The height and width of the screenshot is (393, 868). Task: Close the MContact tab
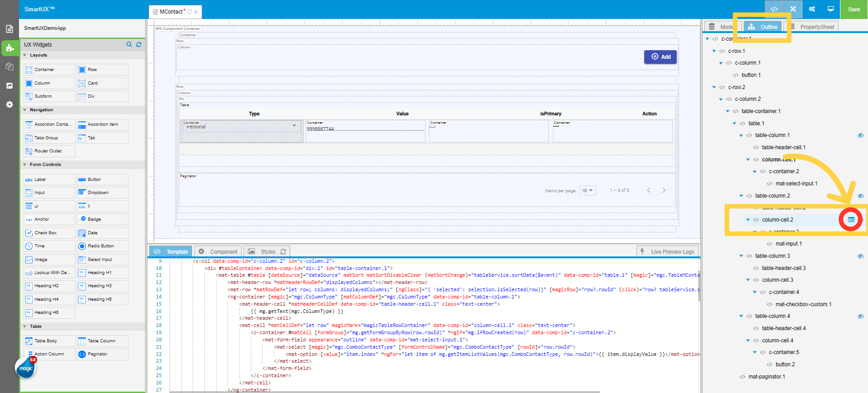196,12
